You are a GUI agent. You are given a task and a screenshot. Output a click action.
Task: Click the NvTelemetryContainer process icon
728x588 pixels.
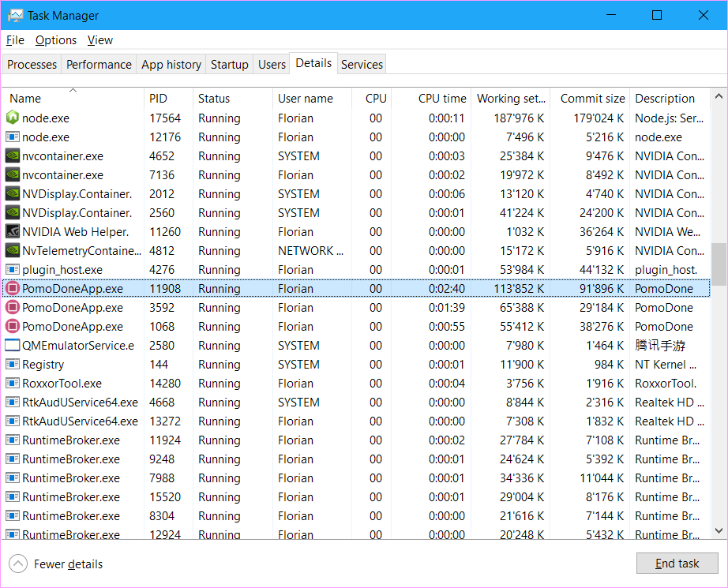point(13,251)
